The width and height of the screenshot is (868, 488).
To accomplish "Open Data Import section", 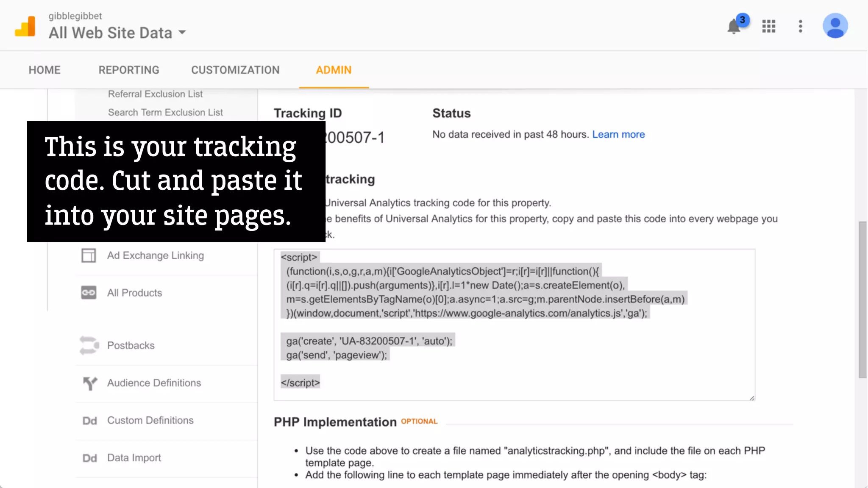I will [x=134, y=457].
